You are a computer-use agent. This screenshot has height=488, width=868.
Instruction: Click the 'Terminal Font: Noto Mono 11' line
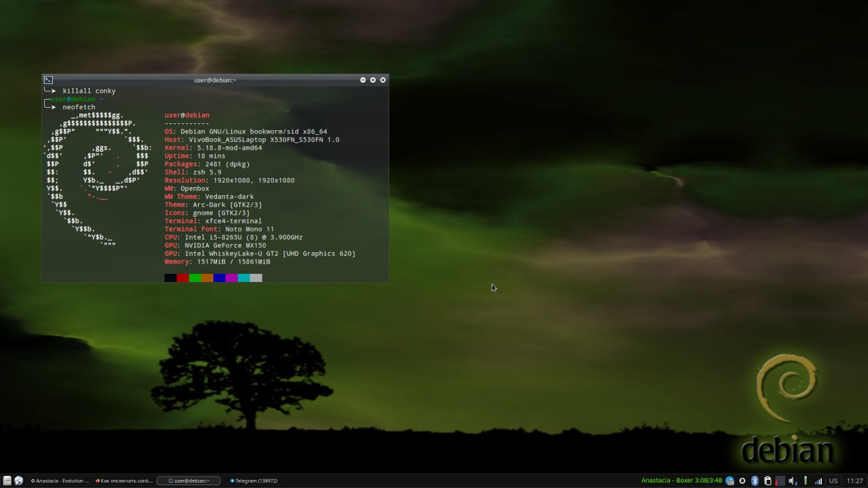220,229
